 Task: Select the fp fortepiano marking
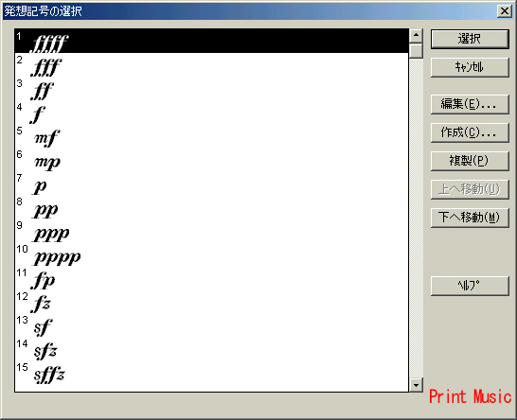point(211,278)
